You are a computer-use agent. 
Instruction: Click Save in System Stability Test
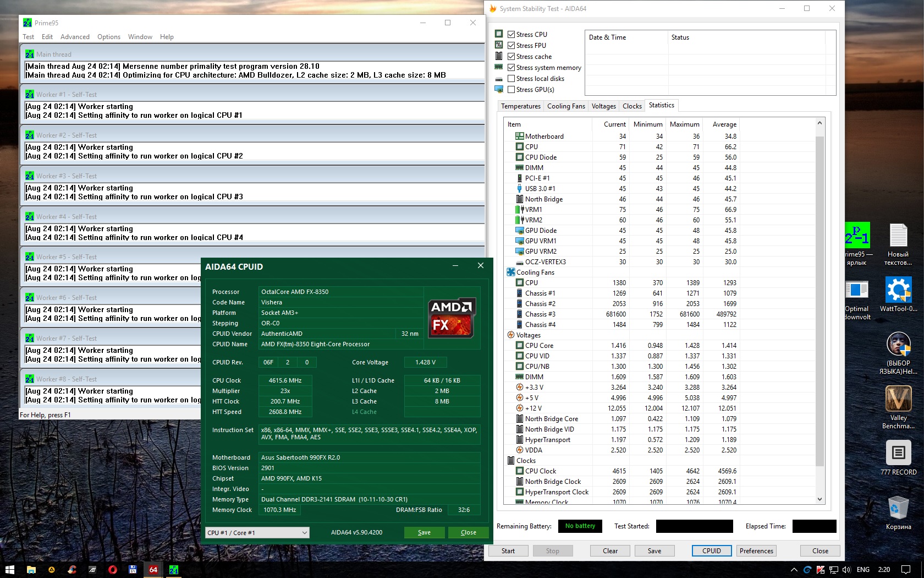click(x=654, y=551)
